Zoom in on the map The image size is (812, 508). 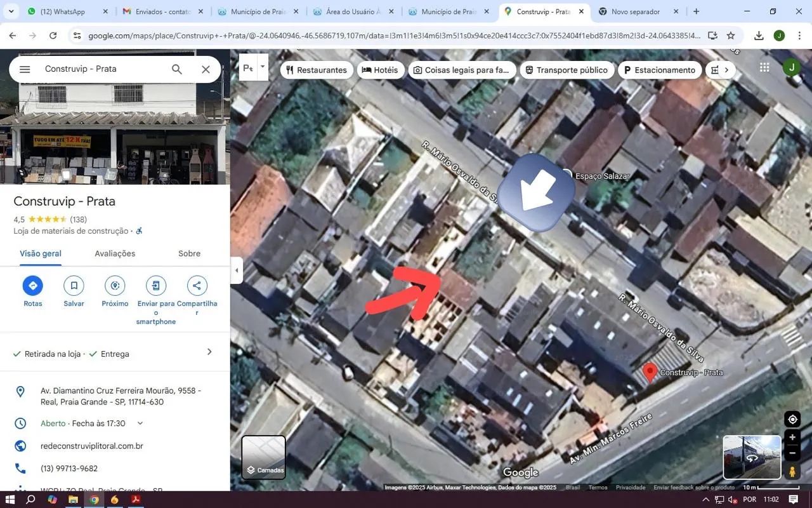[792, 438]
